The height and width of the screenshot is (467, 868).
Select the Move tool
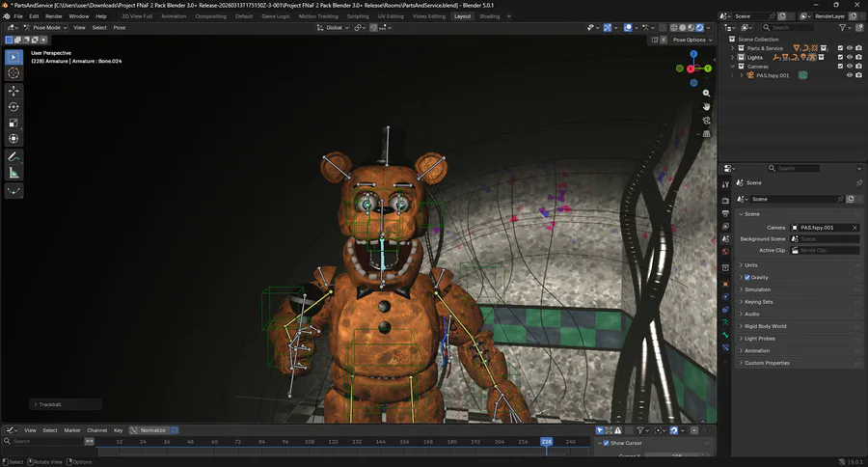[14, 91]
